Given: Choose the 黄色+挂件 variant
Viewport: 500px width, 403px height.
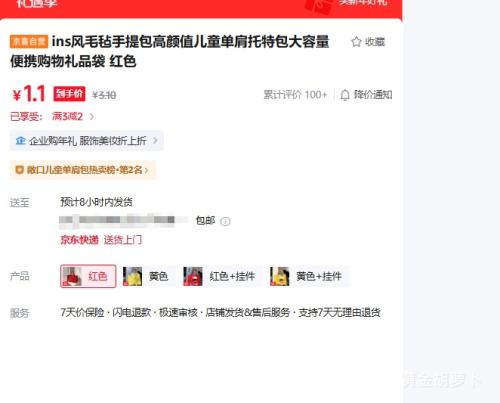Looking at the screenshot, I should tap(309, 276).
